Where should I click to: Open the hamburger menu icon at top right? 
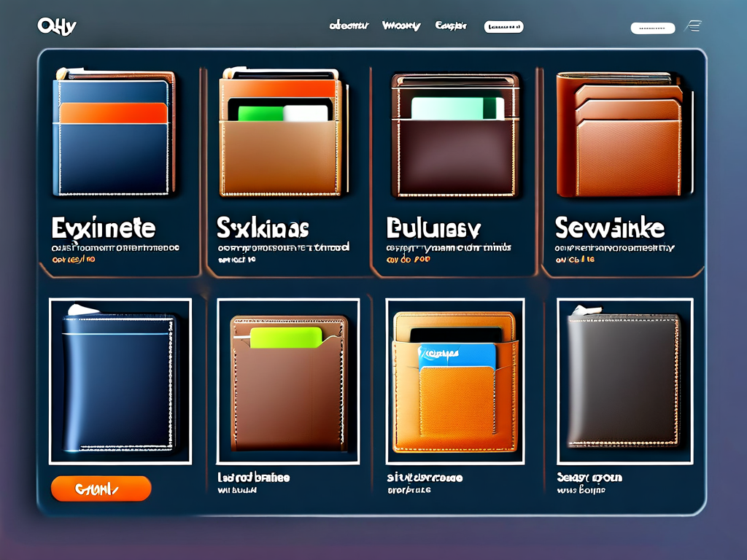click(693, 26)
